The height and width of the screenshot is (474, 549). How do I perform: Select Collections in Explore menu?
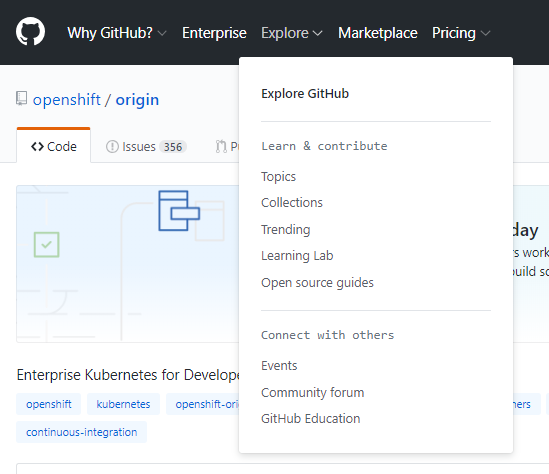(292, 203)
